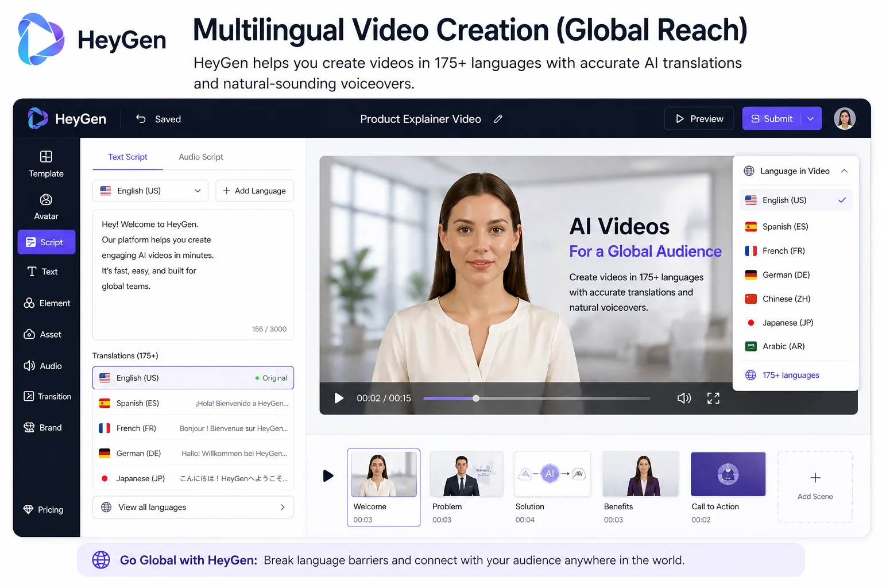Select the Script sidebar item

47,242
